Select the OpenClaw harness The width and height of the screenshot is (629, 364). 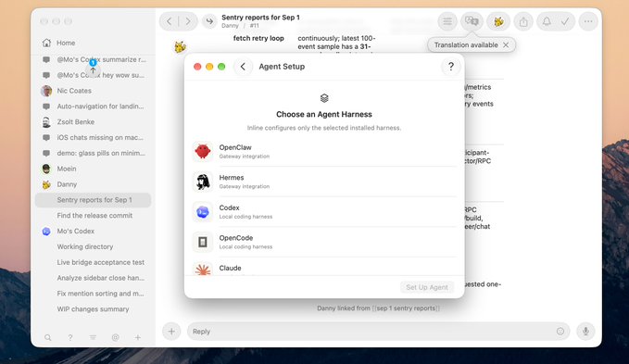(x=324, y=152)
